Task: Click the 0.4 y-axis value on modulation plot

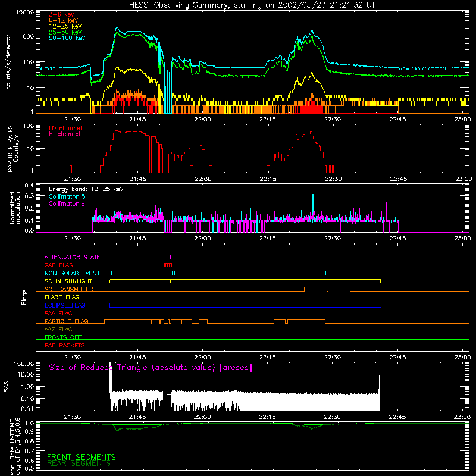Action: tap(29, 185)
